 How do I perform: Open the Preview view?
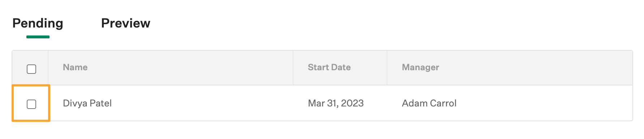[125, 23]
